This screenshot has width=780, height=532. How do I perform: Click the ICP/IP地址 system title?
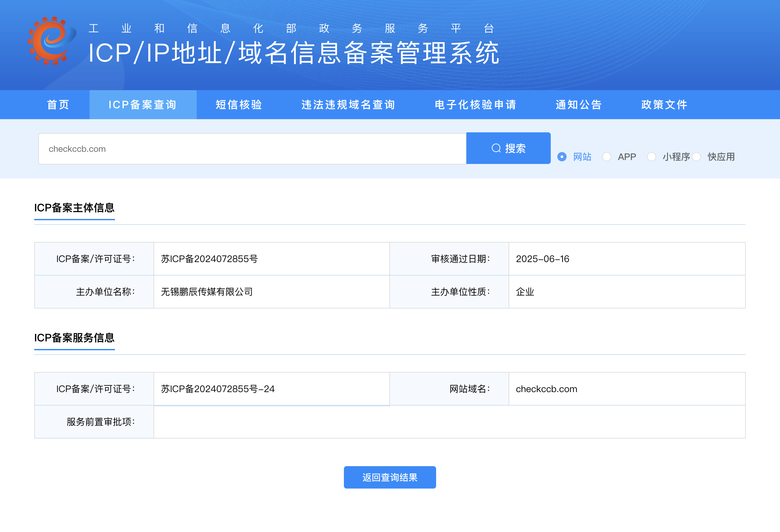click(294, 53)
